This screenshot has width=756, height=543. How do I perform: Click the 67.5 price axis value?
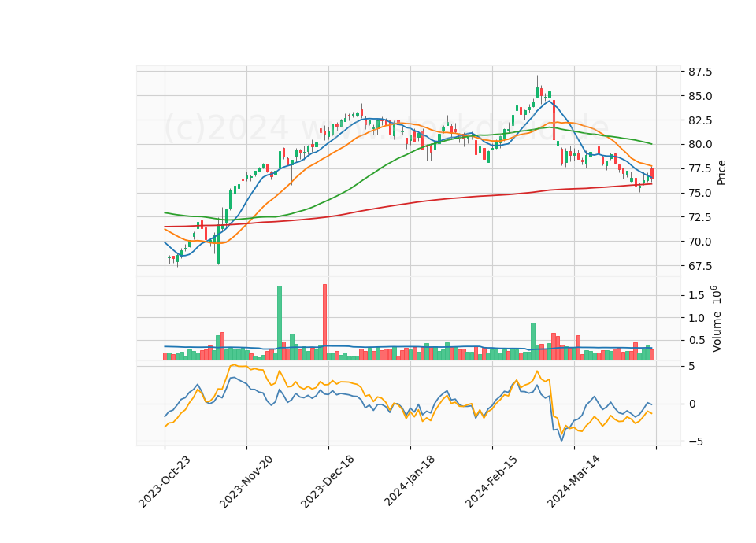(699, 266)
